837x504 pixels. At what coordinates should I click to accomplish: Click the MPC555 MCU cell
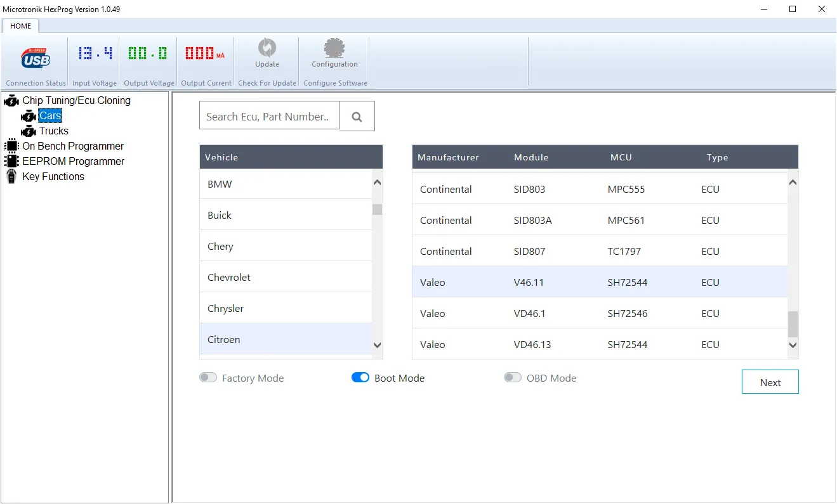tap(626, 189)
